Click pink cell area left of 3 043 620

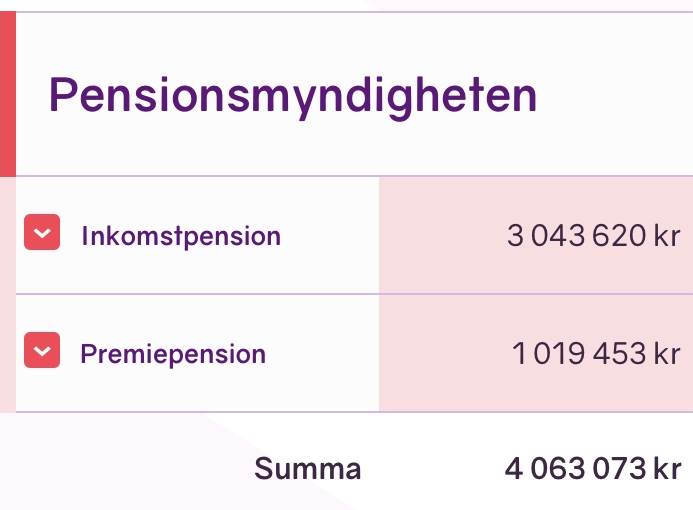click(x=440, y=237)
